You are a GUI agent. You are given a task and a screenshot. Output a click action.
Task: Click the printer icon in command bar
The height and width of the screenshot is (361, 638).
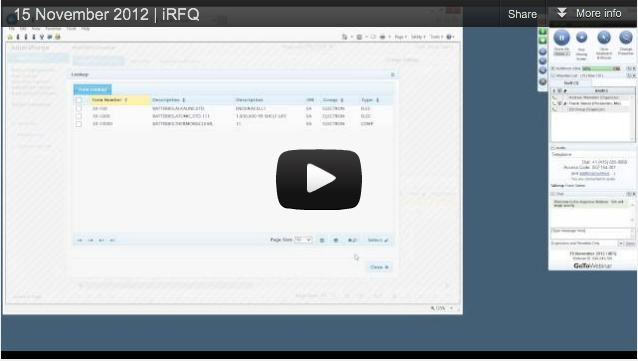click(x=382, y=37)
